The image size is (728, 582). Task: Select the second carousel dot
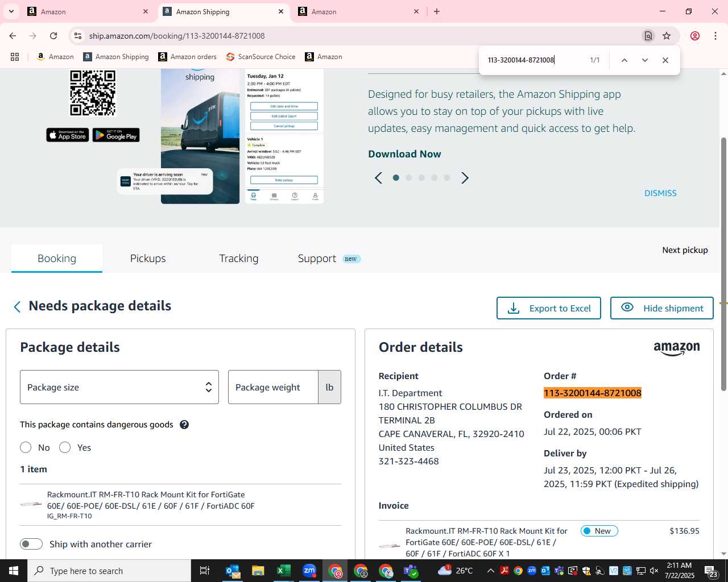pyautogui.click(x=408, y=178)
